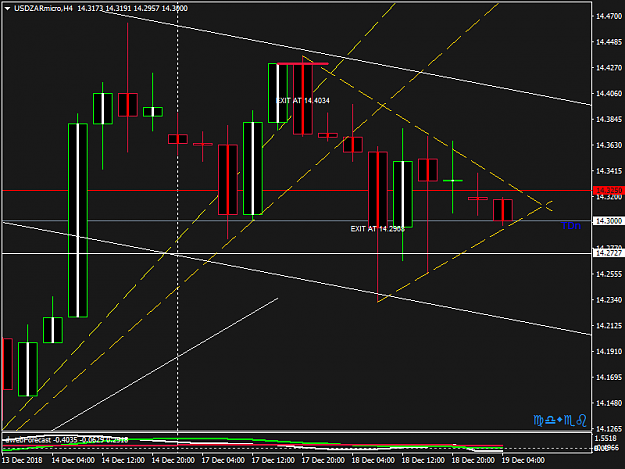This screenshot has width=625, height=469.
Task: Click the "14 Dec 12:00" time axis label
Action: tap(123, 460)
